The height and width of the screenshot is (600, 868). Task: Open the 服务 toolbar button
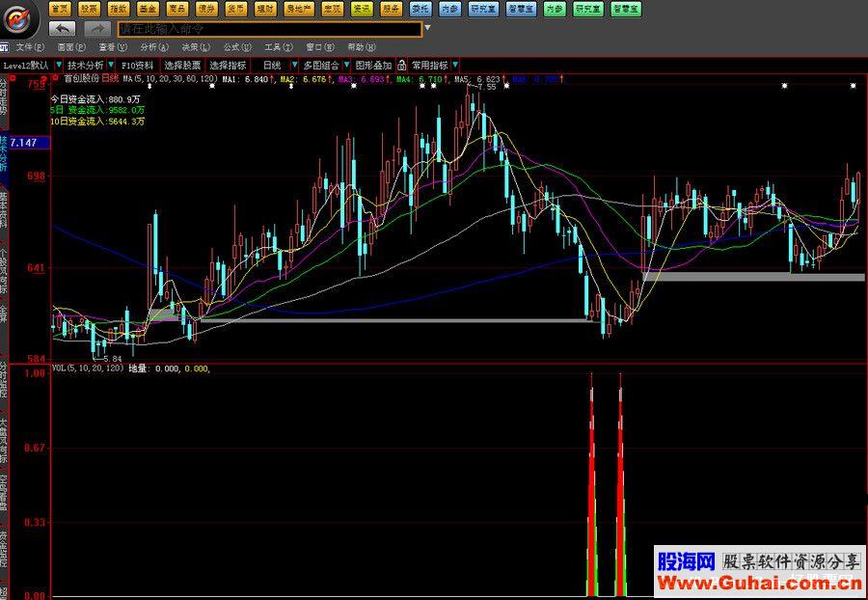[392, 9]
